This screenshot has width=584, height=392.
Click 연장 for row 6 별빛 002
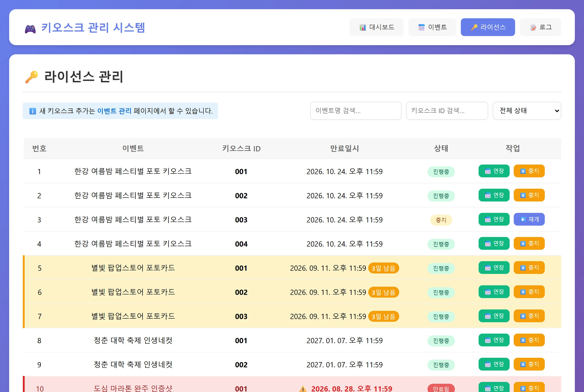(494, 292)
